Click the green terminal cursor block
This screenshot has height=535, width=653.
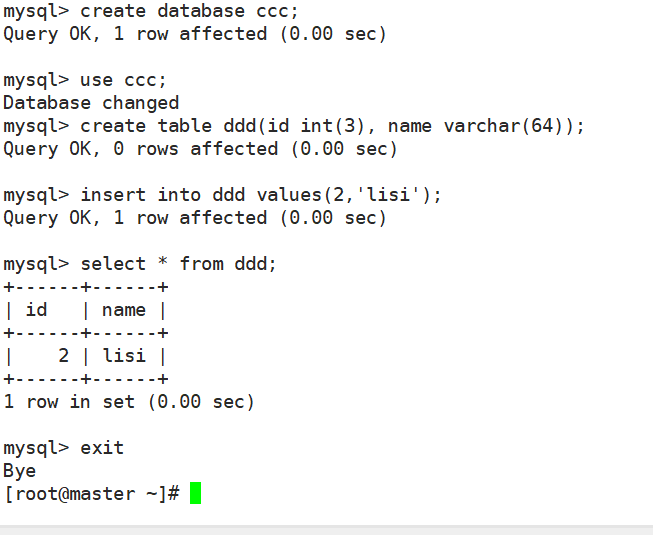click(195, 493)
